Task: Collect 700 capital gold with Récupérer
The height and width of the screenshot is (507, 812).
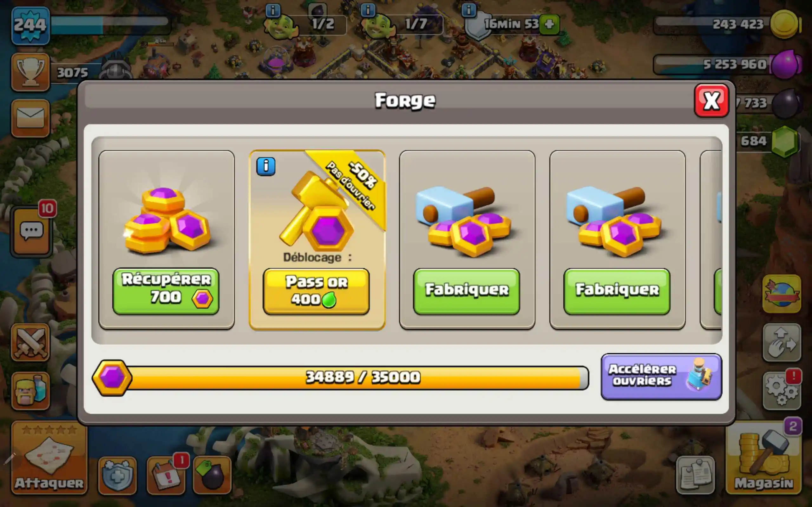Action: coord(166,291)
